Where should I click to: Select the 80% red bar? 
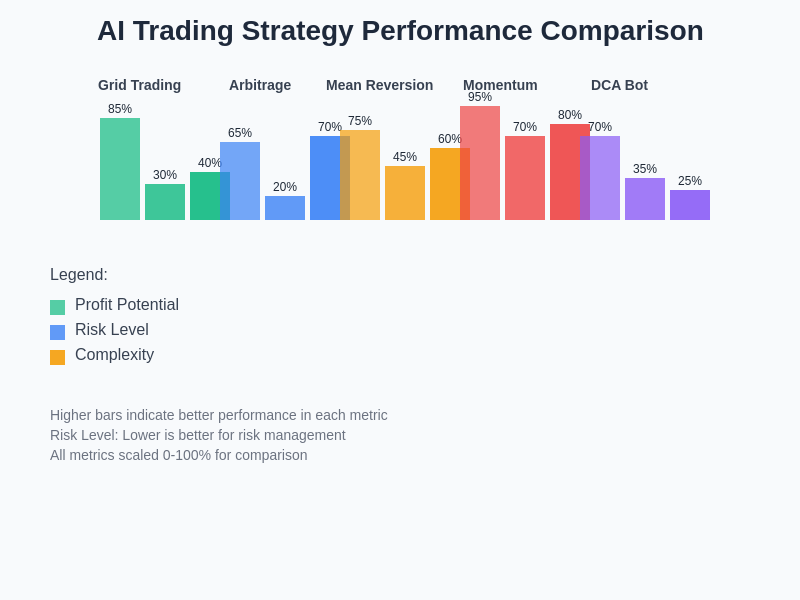click(x=565, y=172)
